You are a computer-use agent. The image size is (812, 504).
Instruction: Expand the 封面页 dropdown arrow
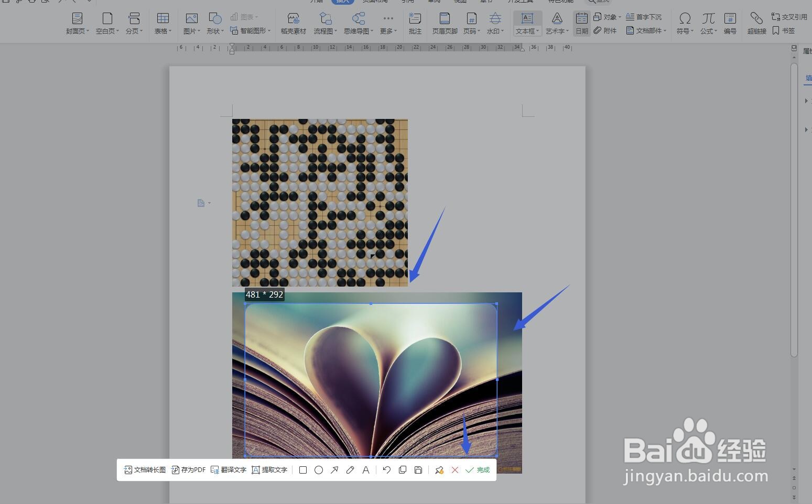coord(88,31)
